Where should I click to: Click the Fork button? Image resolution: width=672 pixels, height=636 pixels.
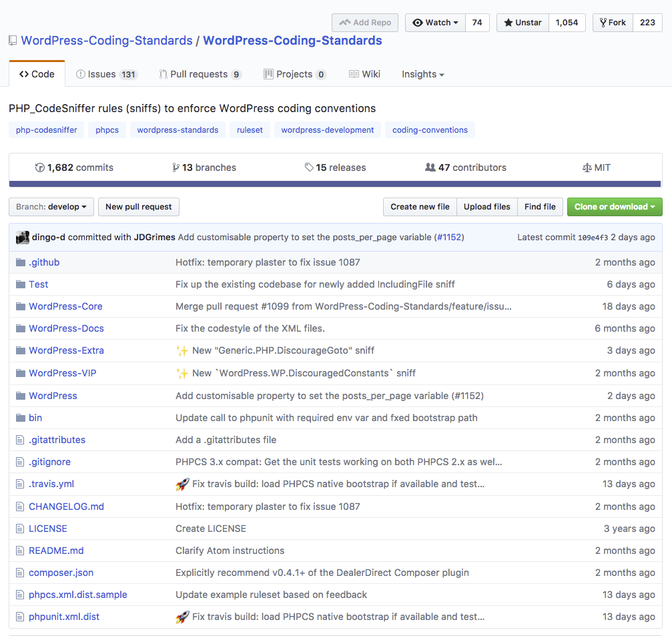click(613, 23)
